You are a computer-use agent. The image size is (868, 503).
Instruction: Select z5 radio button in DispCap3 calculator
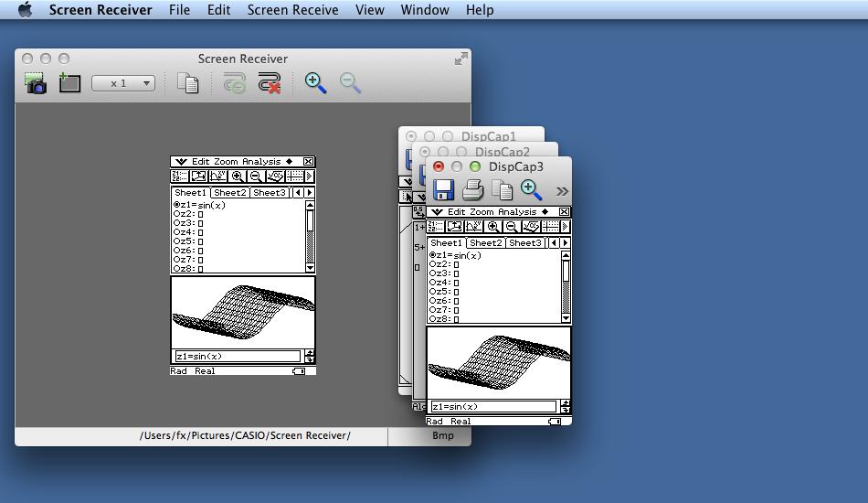pyautogui.click(x=432, y=292)
